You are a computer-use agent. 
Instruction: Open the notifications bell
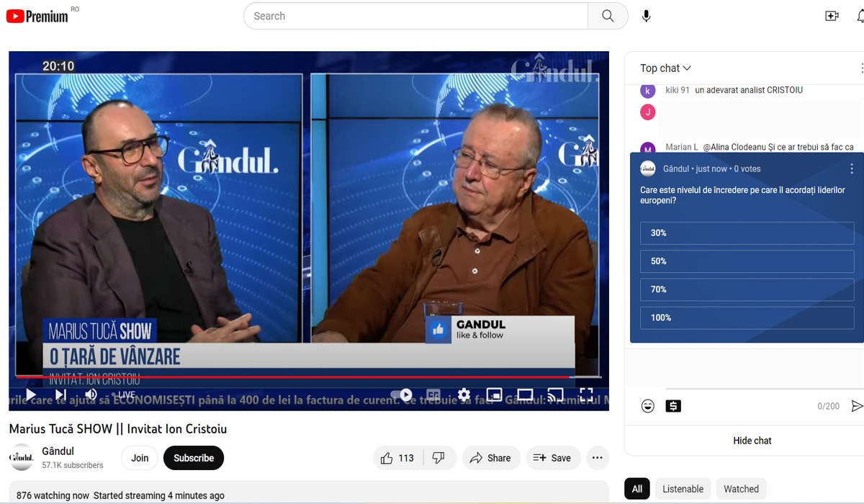tap(860, 16)
